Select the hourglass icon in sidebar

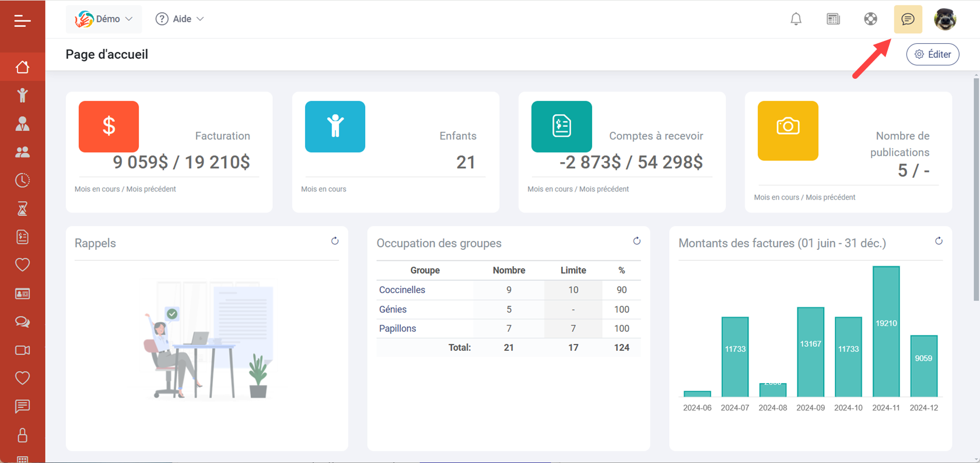[22, 208]
